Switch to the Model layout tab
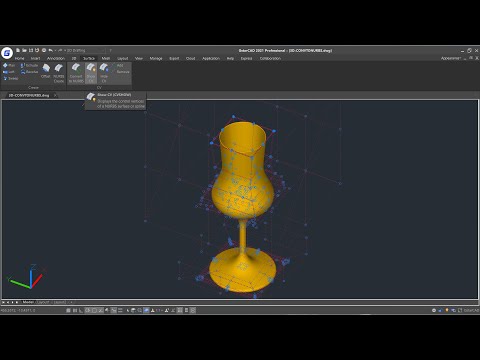 pos(28,302)
